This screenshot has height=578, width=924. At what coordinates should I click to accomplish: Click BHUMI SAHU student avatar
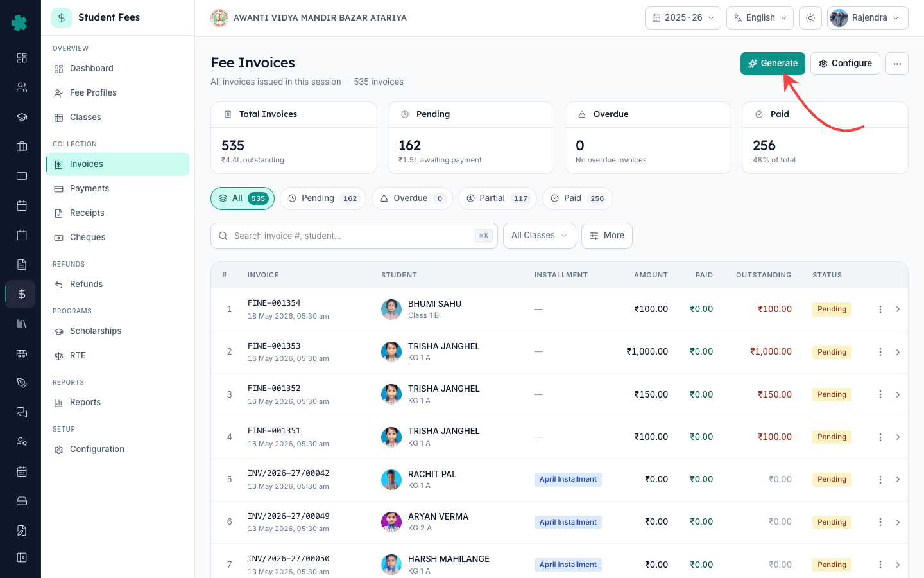(x=391, y=310)
